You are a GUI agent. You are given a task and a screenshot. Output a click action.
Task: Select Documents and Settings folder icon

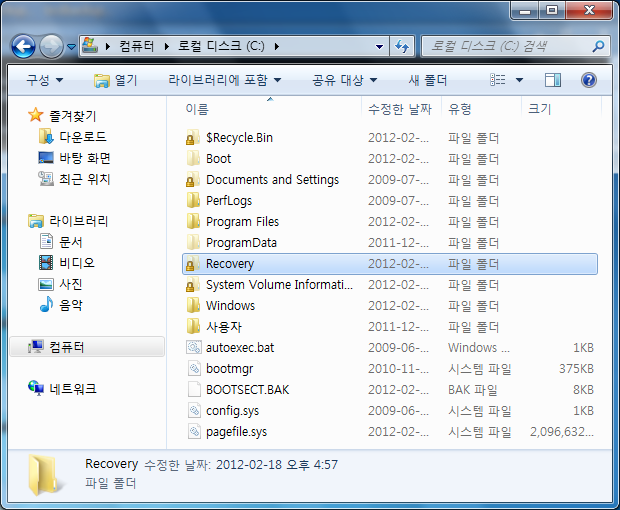[193, 179]
